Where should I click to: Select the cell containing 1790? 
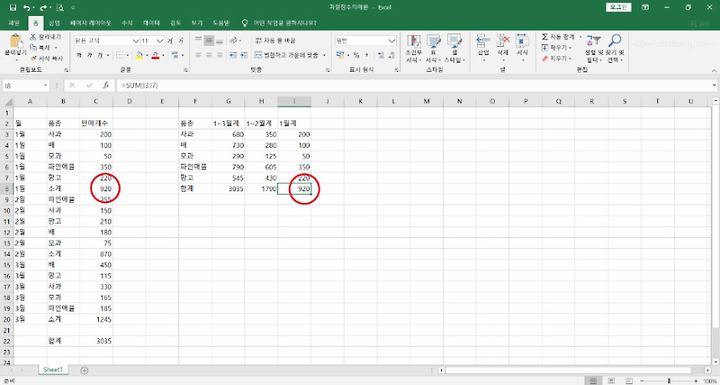(x=261, y=189)
